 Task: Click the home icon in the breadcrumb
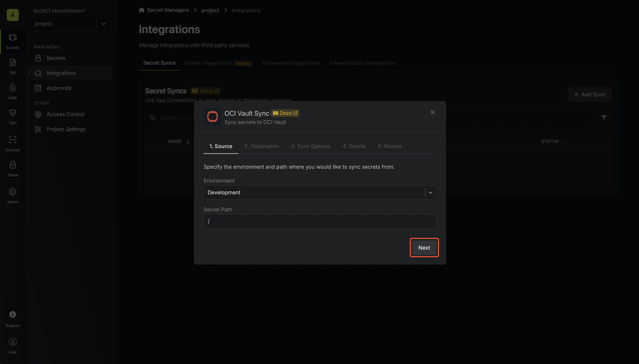(x=142, y=10)
